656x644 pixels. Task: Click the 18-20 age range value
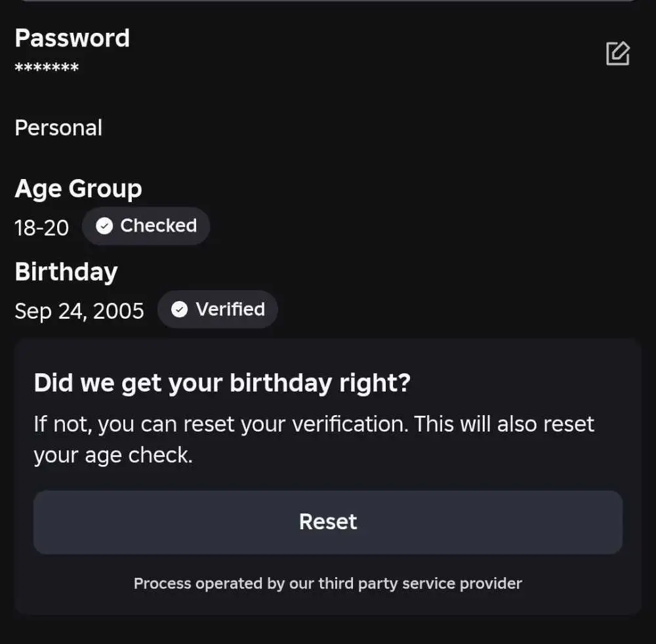coord(41,228)
